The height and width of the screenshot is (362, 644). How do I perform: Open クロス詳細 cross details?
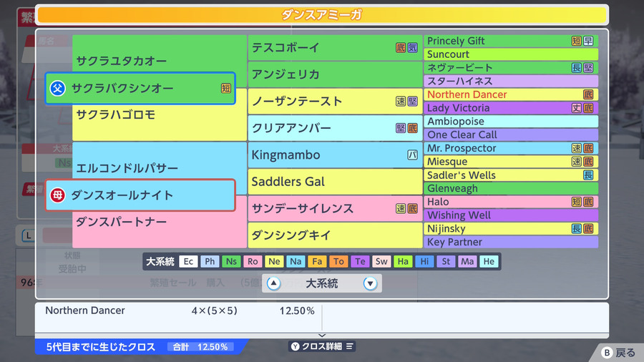[322, 346]
